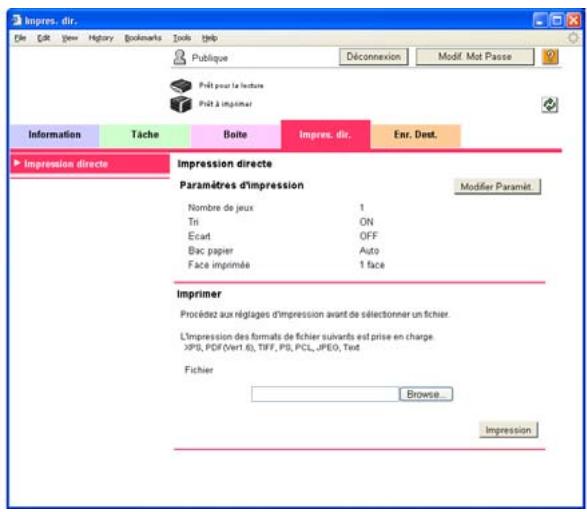This screenshot has width=587, height=512.
Task: Switch to the Information tab
Action: pyautogui.click(x=55, y=135)
